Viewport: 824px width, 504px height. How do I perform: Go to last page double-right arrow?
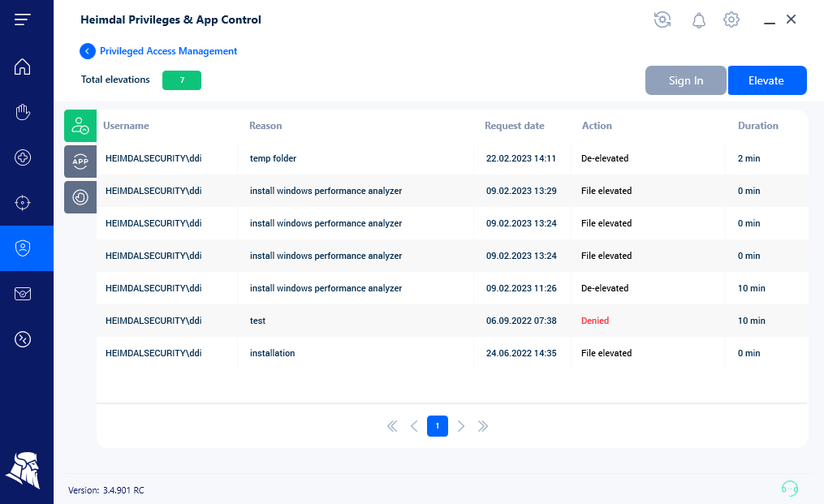pos(483,426)
